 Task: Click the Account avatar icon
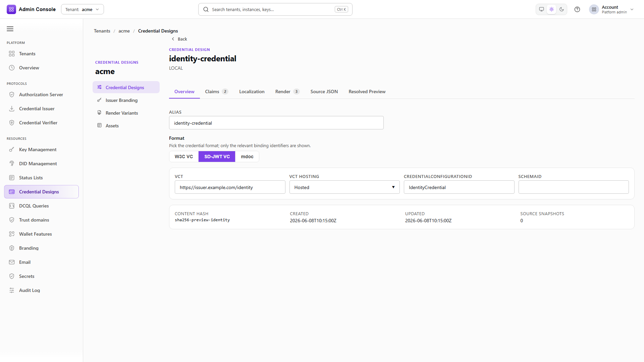click(594, 9)
